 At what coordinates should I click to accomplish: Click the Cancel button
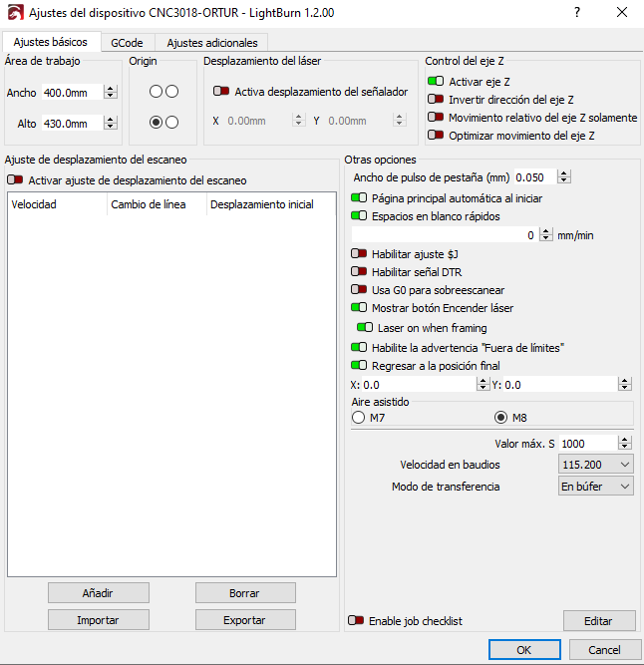tap(604, 649)
